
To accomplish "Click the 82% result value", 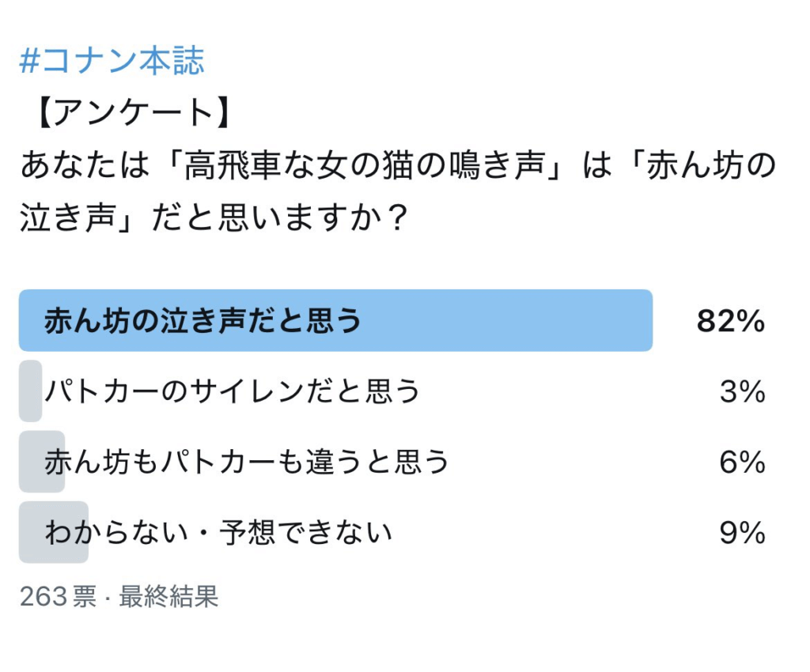I will (x=730, y=321).
